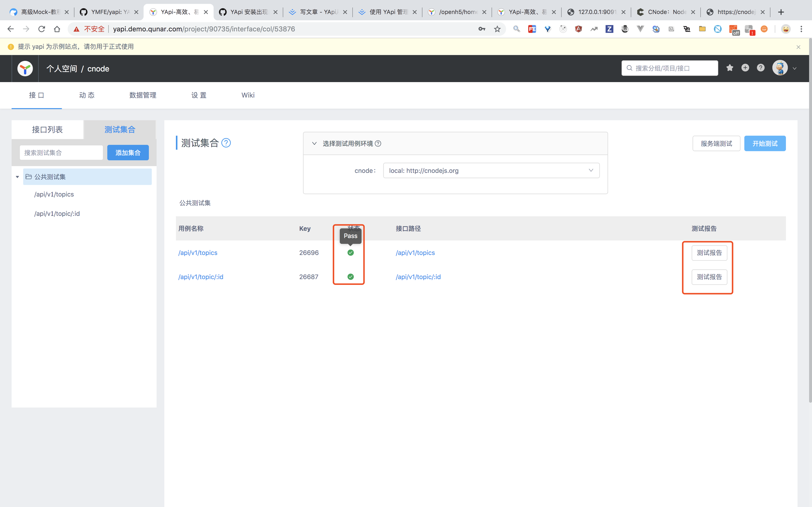Click the 搜索测试集合 search field
The height and width of the screenshot is (507, 812).
(x=61, y=153)
